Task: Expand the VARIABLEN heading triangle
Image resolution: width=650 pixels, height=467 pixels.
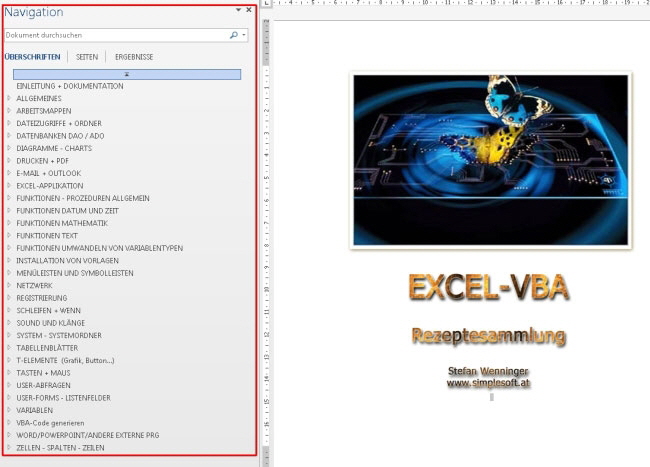Action: pyautogui.click(x=9, y=410)
